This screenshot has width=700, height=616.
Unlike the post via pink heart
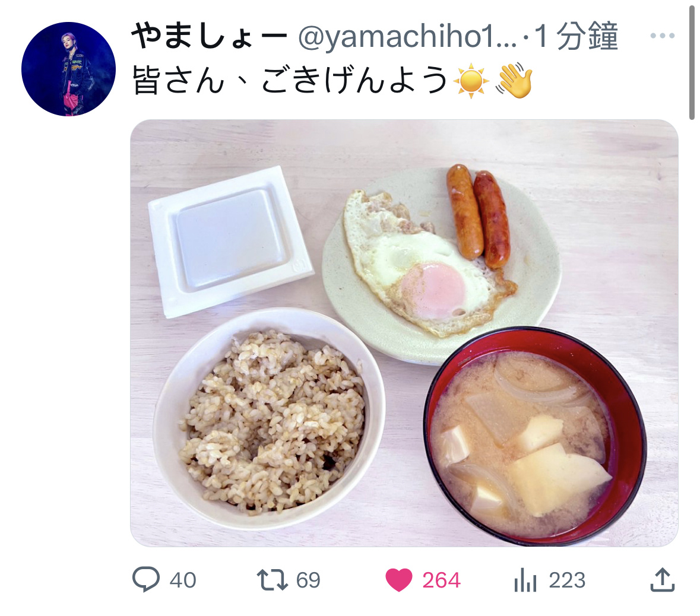(398, 580)
